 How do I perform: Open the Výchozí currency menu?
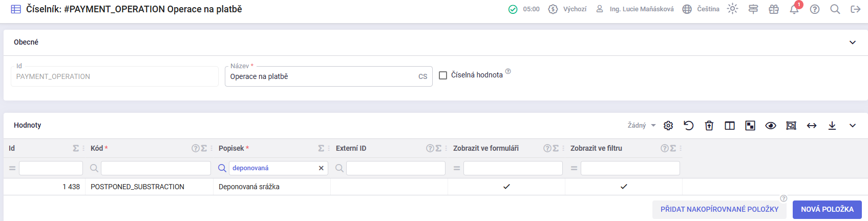pos(567,9)
